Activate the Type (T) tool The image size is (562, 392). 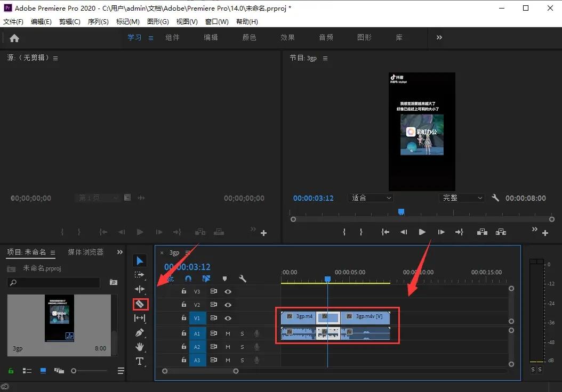tap(140, 362)
